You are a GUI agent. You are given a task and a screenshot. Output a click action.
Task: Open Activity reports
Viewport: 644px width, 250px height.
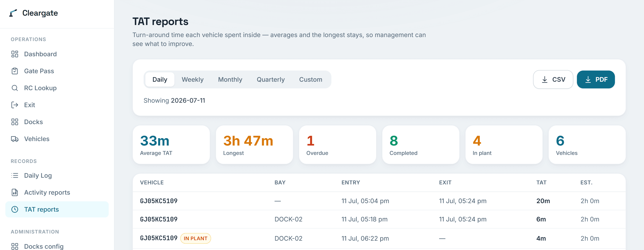(57, 193)
